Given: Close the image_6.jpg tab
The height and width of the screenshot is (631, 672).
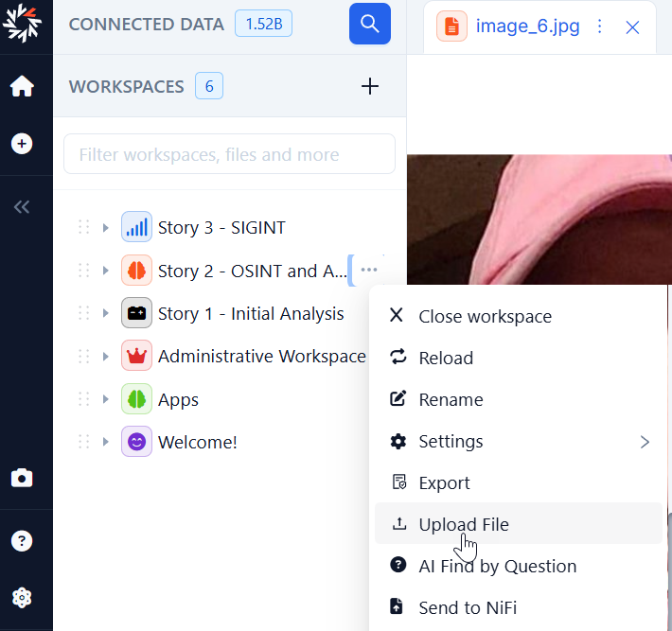Looking at the screenshot, I should click(x=633, y=27).
